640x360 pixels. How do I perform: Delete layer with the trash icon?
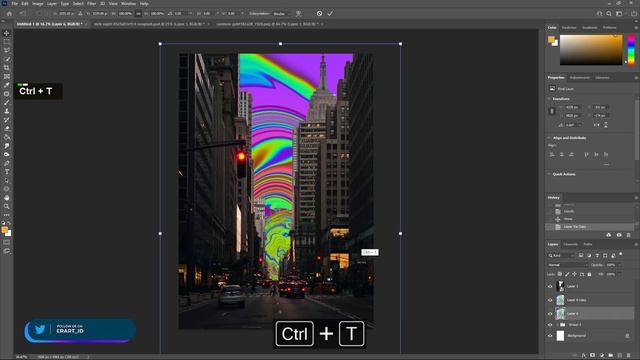coord(629,356)
